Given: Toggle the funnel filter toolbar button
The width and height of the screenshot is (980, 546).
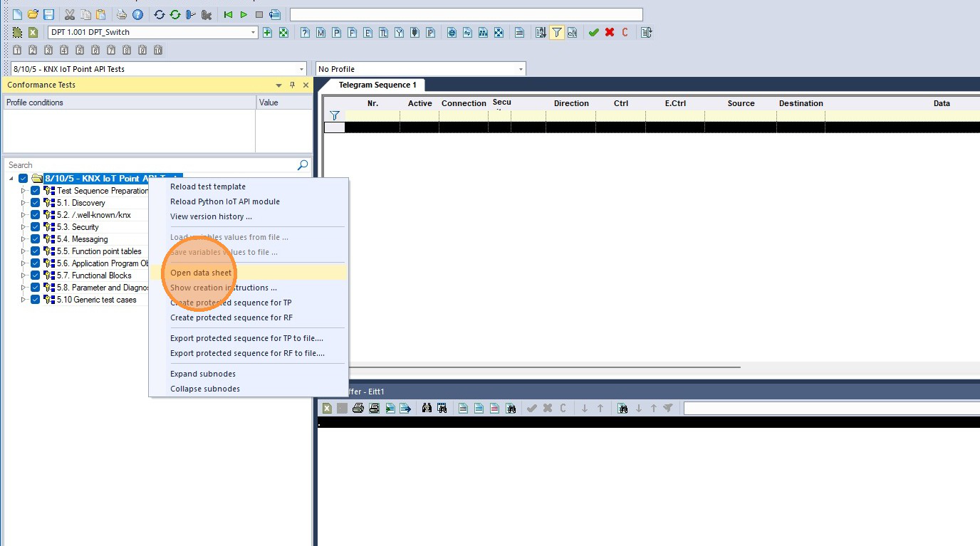Looking at the screenshot, I should click(x=556, y=32).
